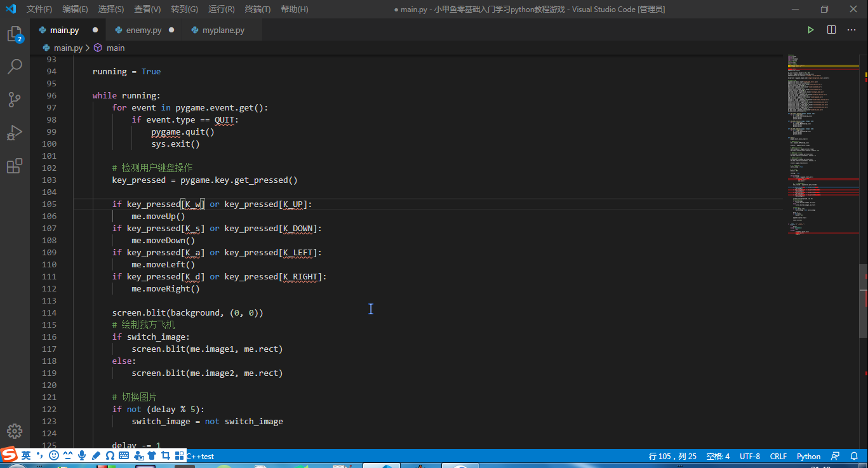Open the 帮助(H) menu
The width and height of the screenshot is (868, 468).
point(294,9)
